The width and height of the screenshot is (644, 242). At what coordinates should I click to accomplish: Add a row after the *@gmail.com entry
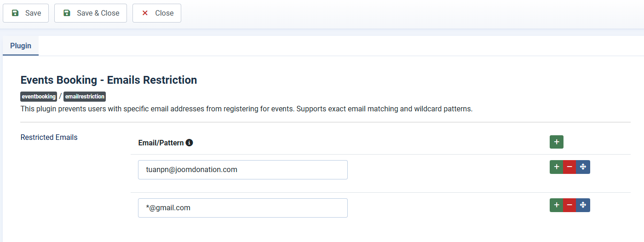point(556,205)
